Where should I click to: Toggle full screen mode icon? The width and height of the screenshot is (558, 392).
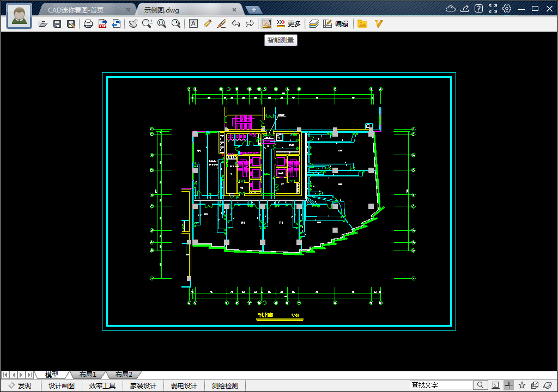click(x=493, y=9)
